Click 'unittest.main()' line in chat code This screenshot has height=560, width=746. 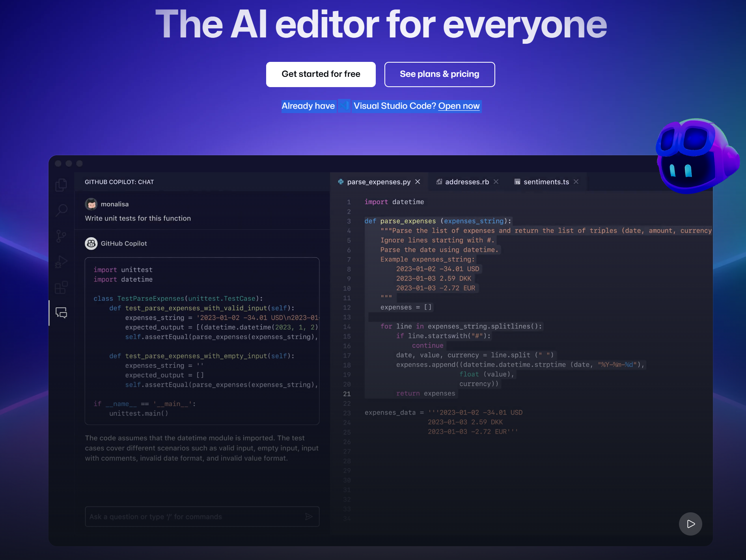coord(139,413)
